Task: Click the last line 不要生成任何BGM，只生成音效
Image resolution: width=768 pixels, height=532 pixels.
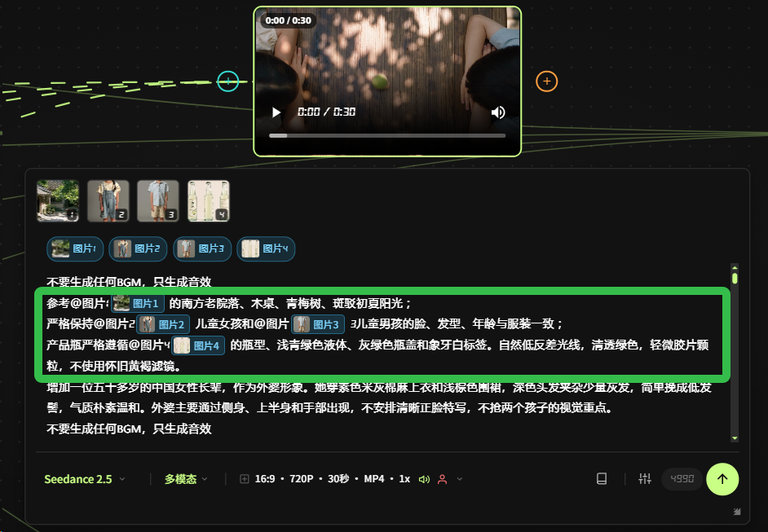Action: click(x=129, y=429)
